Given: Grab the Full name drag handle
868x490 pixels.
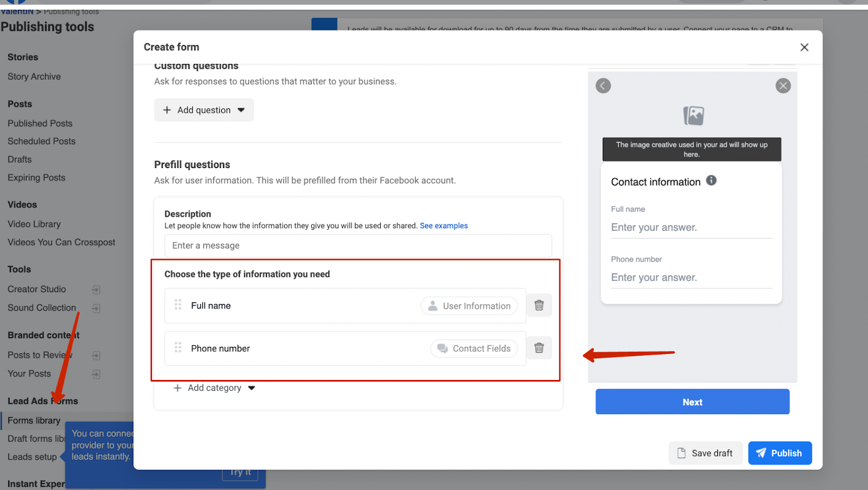Looking at the screenshot, I should 178,305.
